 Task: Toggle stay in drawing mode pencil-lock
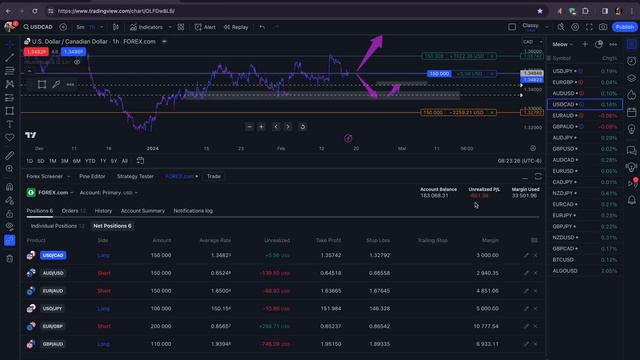(x=9, y=200)
